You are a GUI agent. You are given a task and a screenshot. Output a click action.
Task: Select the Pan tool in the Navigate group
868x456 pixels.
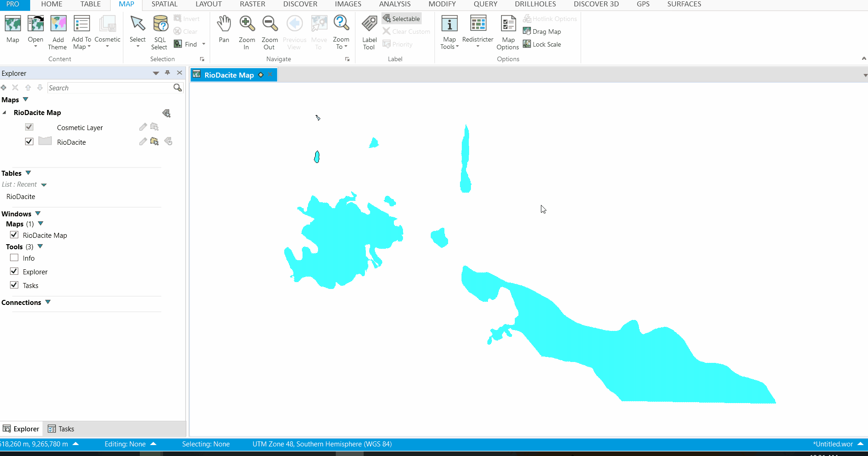pyautogui.click(x=224, y=31)
